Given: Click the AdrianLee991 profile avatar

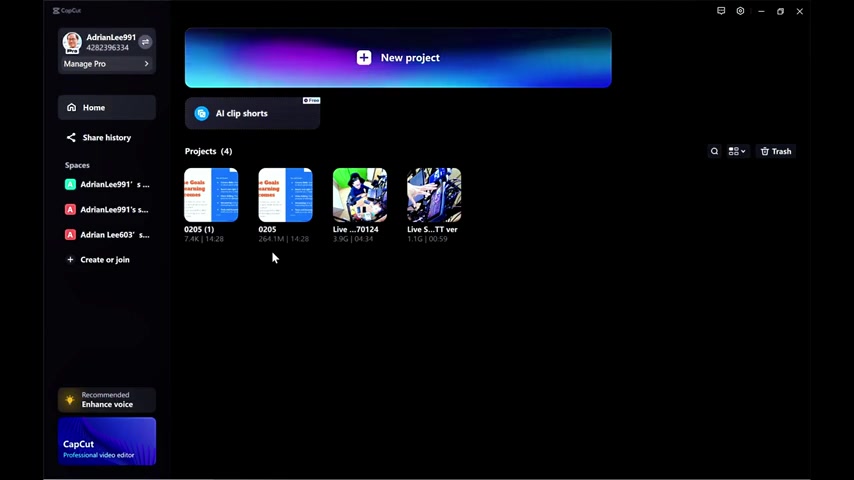Looking at the screenshot, I should [72, 42].
